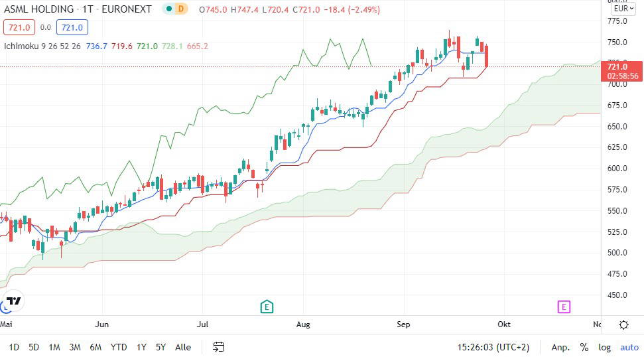Viewport: 644px width, 357px height.
Task: Click the Ichimoku value 665.2
Action: tap(198, 46)
